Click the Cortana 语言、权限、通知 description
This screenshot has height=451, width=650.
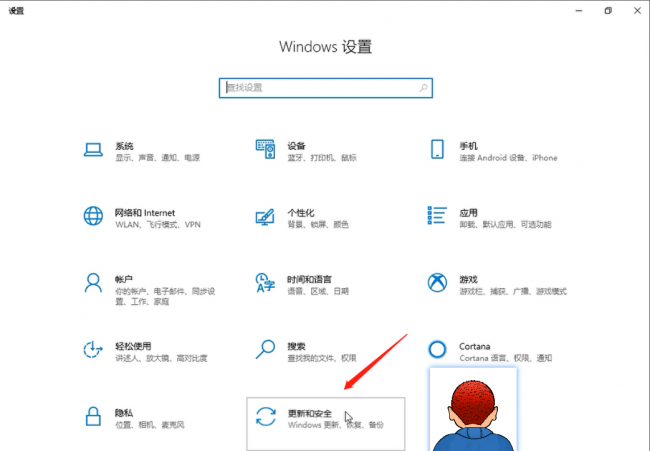click(x=505, y=358)
